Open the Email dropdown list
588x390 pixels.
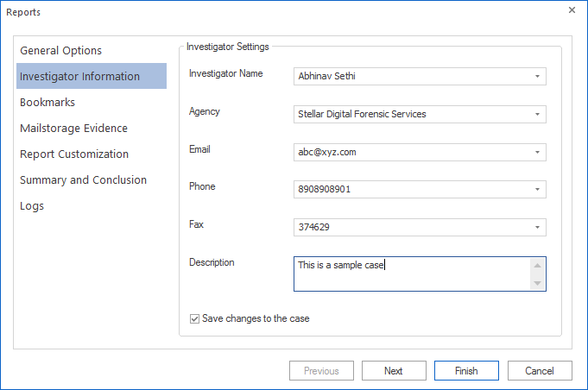coord(538,152)
